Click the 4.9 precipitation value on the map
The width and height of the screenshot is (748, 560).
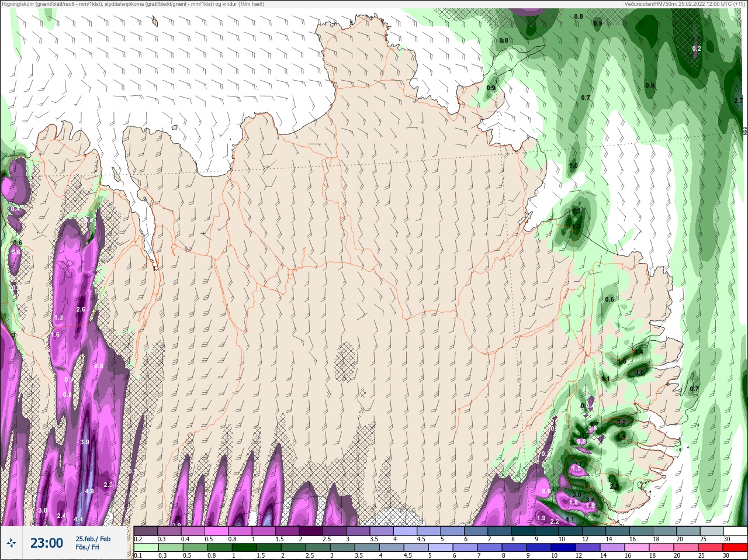point(89,491)
